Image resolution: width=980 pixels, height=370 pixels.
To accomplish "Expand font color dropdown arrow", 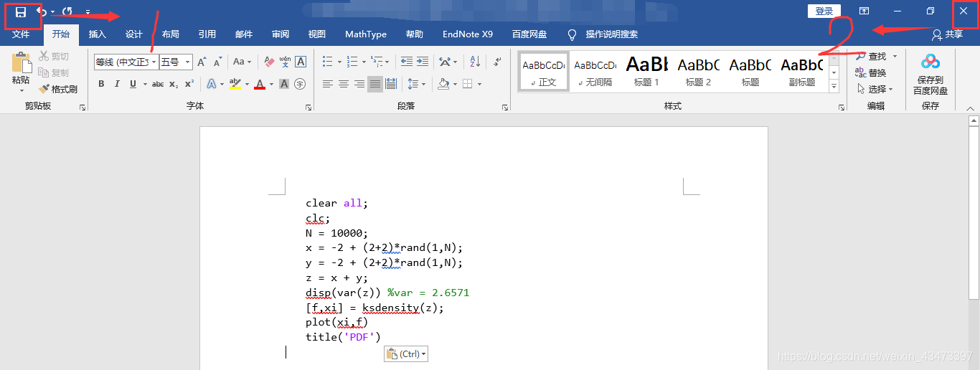I will tap(272, 84).
